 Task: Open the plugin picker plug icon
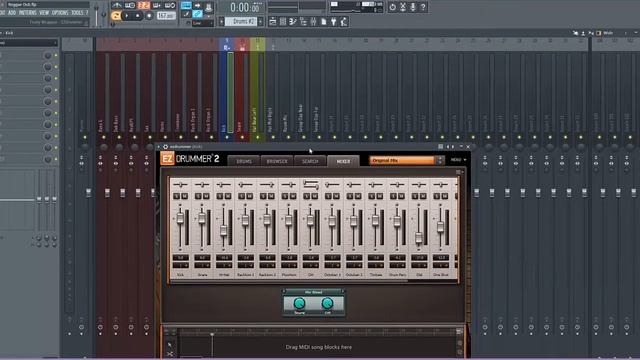click(334, 21)
